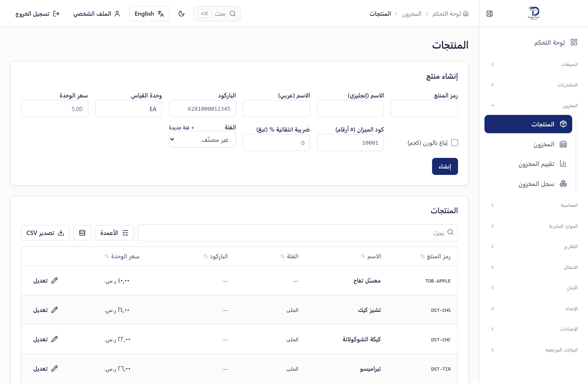Select المنتجات sidebar item
Screen dimensions: 588x383
pyautogui.click(x=528, y=124)
